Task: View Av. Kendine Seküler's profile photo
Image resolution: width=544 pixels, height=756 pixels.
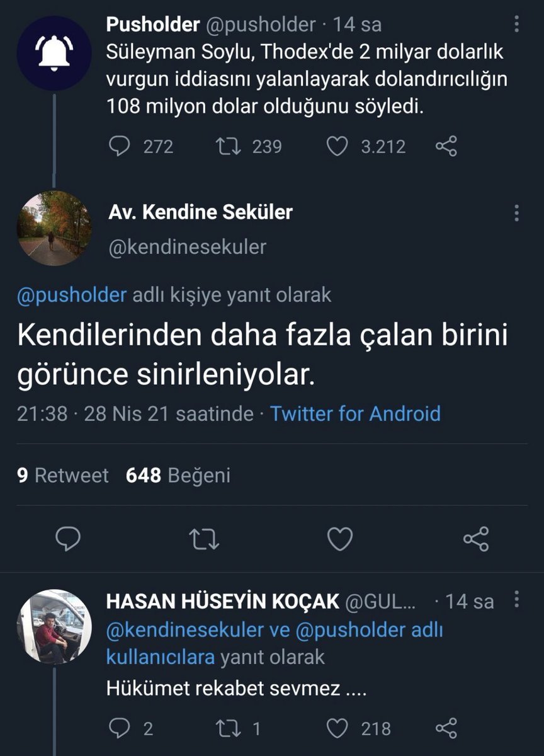Action: (x=54, y=228)
